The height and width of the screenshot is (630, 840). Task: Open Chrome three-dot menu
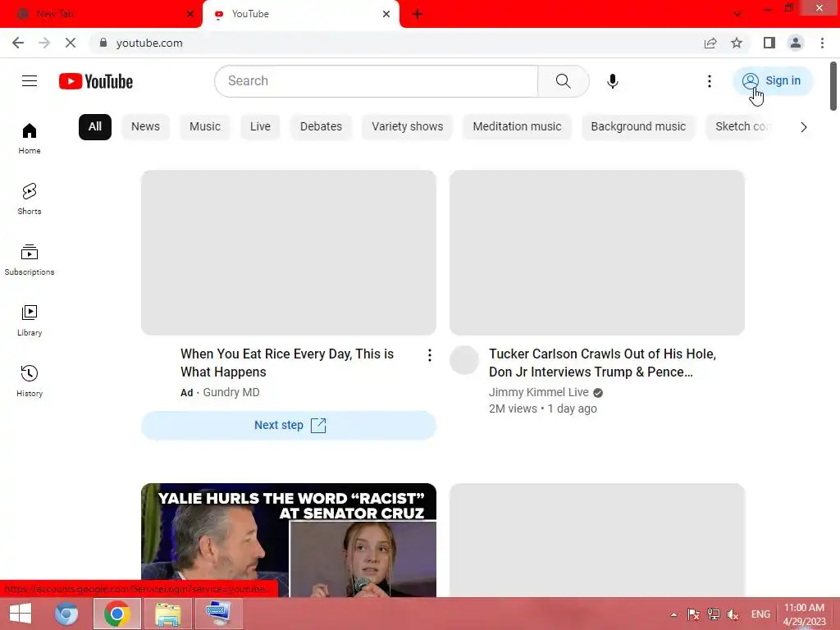(822, 43)
